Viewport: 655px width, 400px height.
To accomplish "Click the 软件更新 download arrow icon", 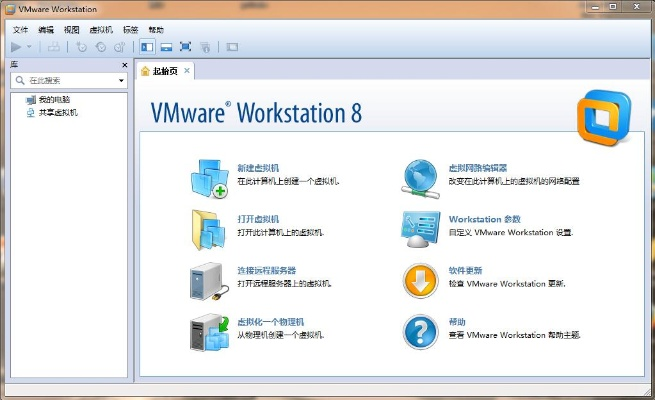I will 421,281.
